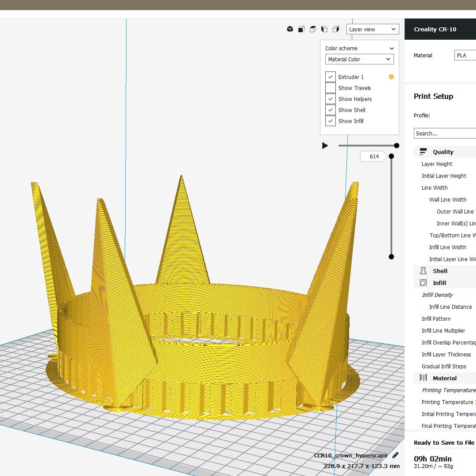Click the Shell section icon
The width and height of the screenshot is (476, 476).
coord(424,270)
